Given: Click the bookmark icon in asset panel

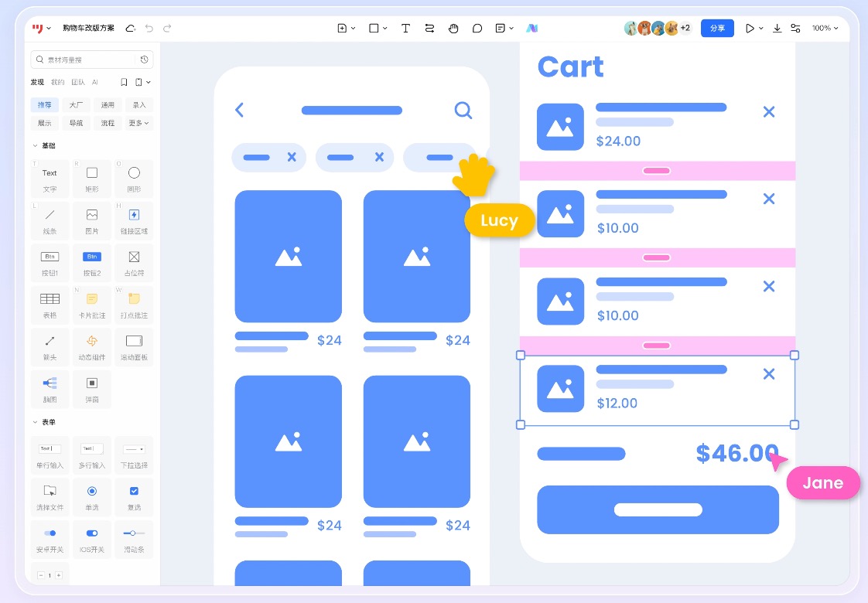Looking at the screenshot, I should point(124,82).
